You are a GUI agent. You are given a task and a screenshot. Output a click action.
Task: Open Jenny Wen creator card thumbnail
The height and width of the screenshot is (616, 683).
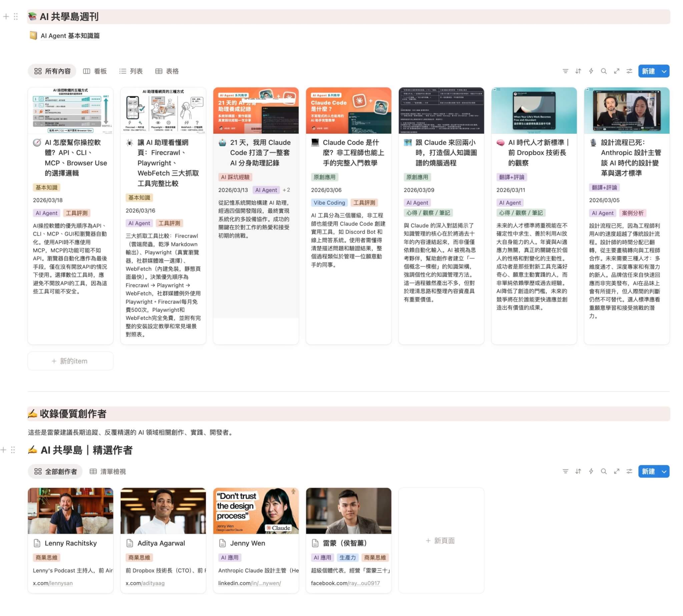255,510
